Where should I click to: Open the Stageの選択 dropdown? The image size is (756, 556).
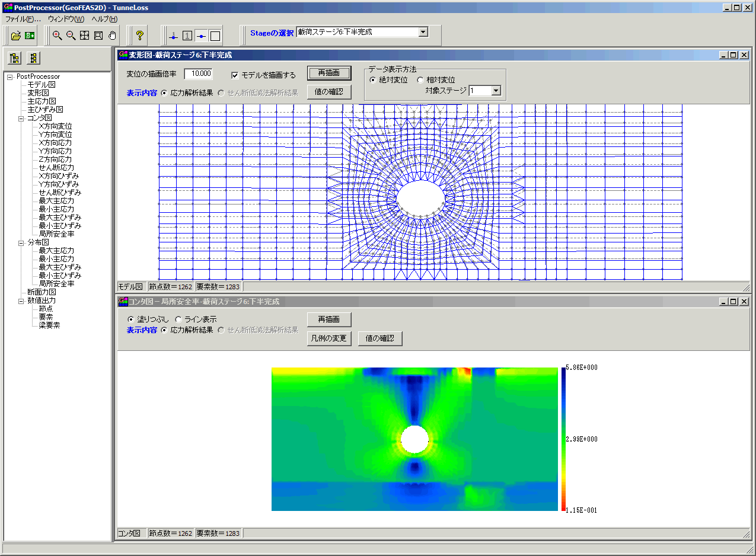pos(423,32)
